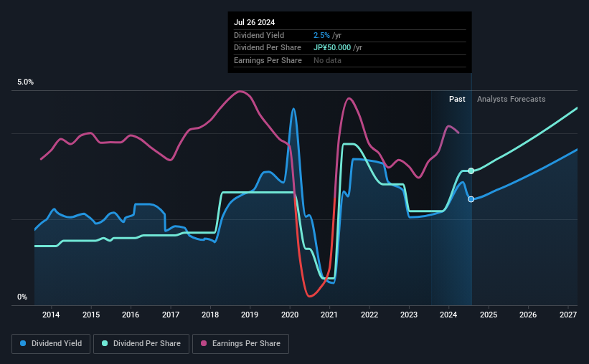The height and width of the screenshot is (364, 589).
Task: Click the 2018 x-axis label
Action: point(210,315)
